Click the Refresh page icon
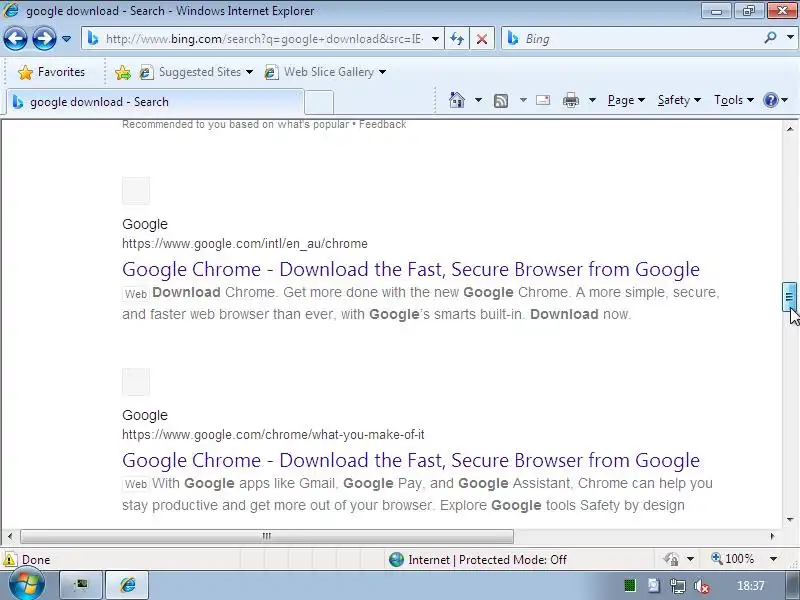This screenshot has height=600, width=800. tap(457, 39)
